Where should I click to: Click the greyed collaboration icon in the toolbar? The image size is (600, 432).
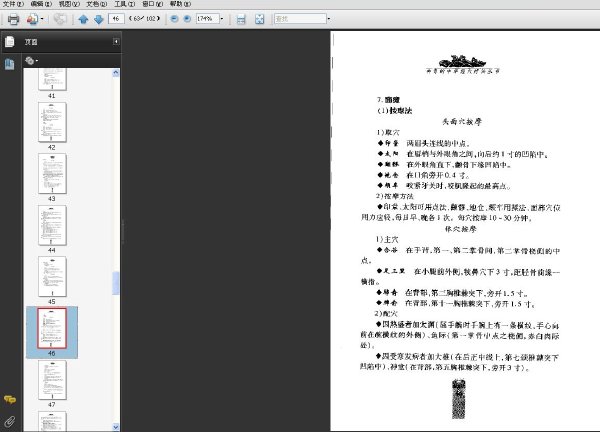[60, 19]
